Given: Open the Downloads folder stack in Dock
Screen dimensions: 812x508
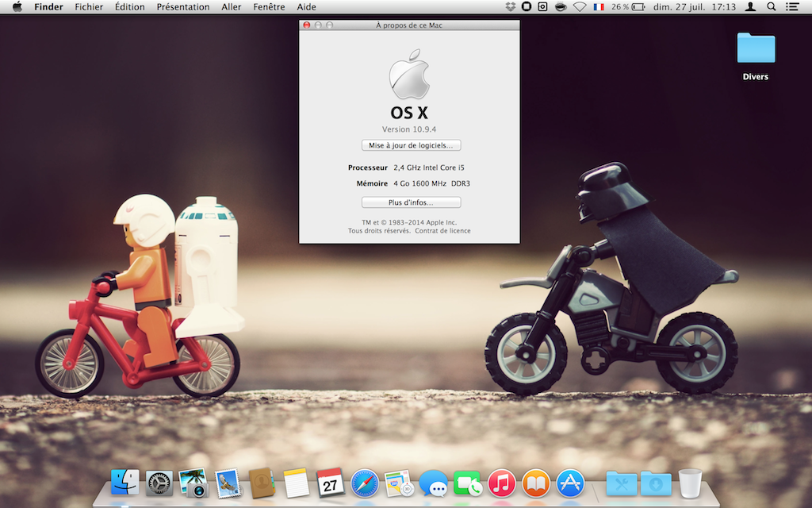Looking at the screenshot, I should tap(656, 483).
